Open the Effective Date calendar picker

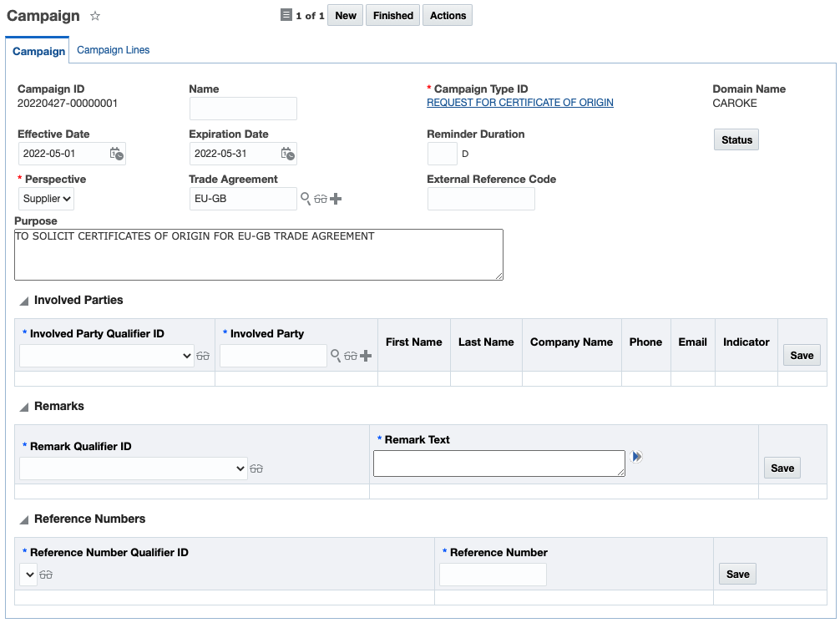(116, 154)
